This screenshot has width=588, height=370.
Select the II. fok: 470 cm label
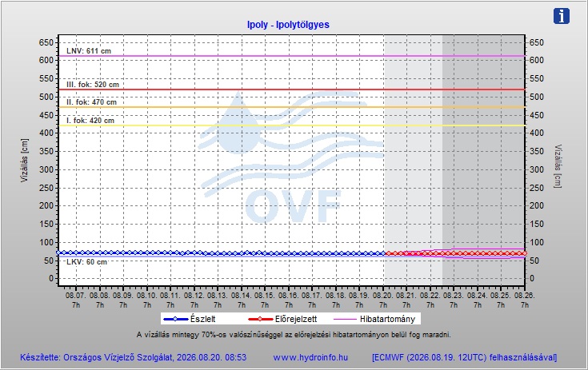pos(91,102)
